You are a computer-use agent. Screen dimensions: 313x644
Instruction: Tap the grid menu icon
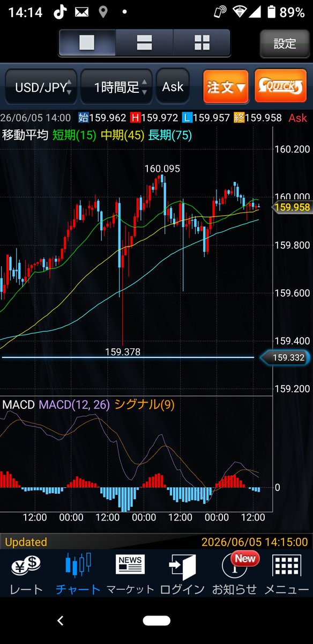(x=287, y=567)
